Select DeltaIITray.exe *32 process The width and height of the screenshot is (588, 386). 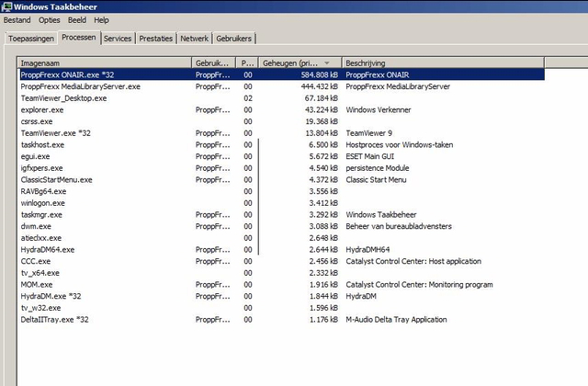[x=281, y=320]
